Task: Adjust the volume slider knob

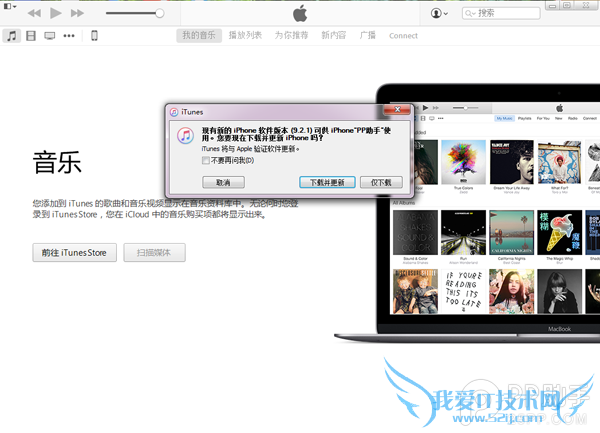Action: pos(160,13)
